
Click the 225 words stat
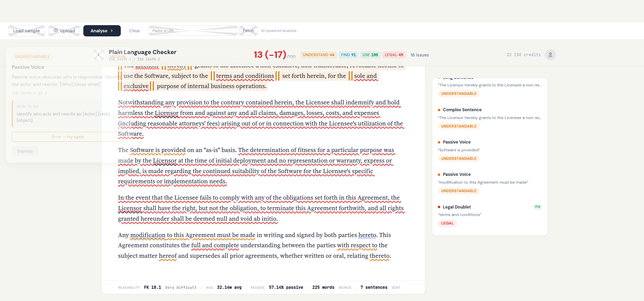coord(323,287)
